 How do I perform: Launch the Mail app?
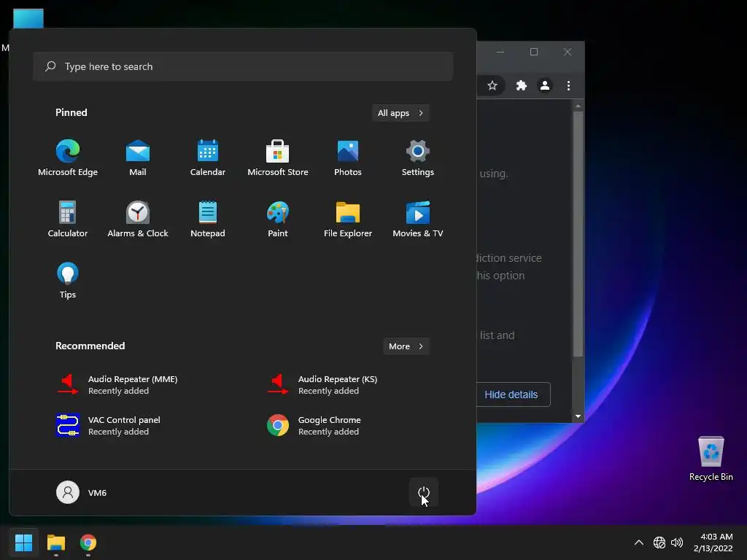138,157
